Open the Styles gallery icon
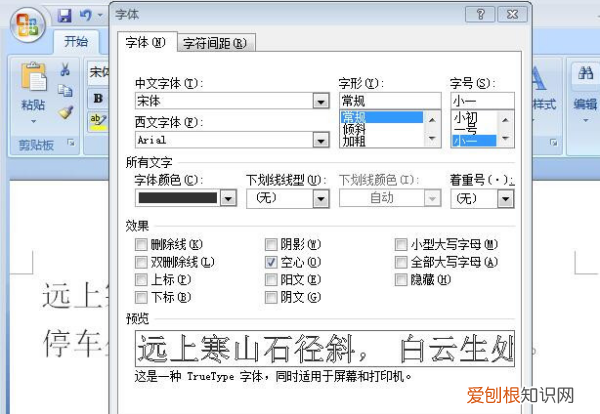Screen dimensions: 600x414 (538, 78)
